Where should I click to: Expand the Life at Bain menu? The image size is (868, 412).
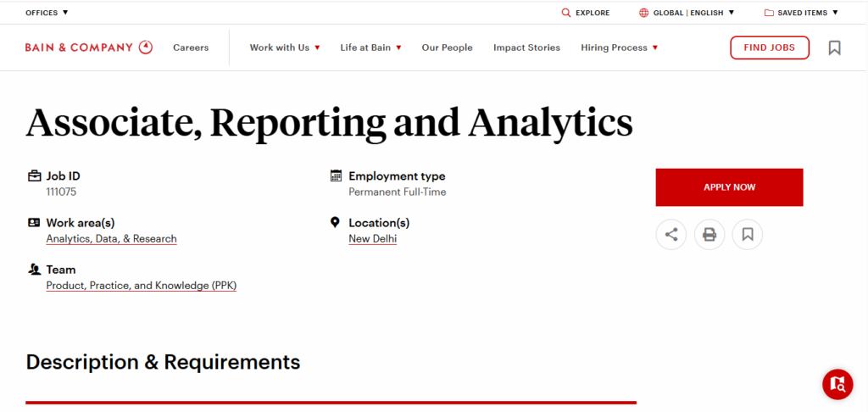(x=371, y=47)
